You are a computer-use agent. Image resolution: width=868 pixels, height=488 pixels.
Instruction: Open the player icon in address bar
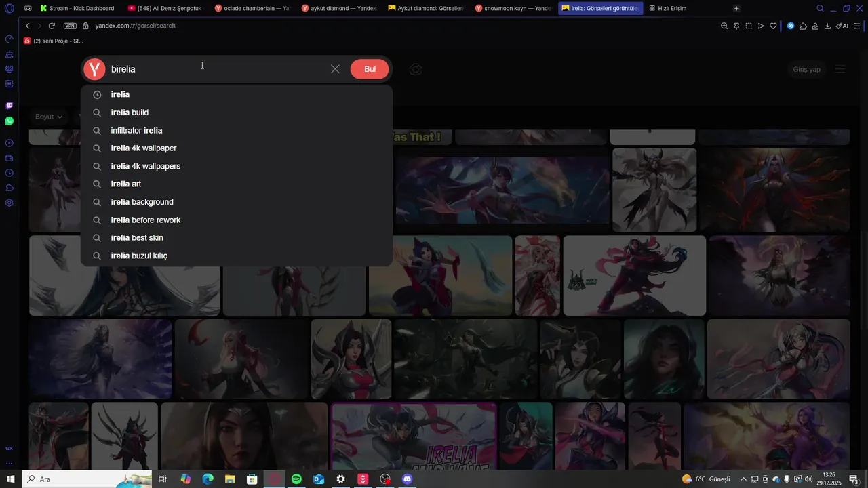pos(761,26)
